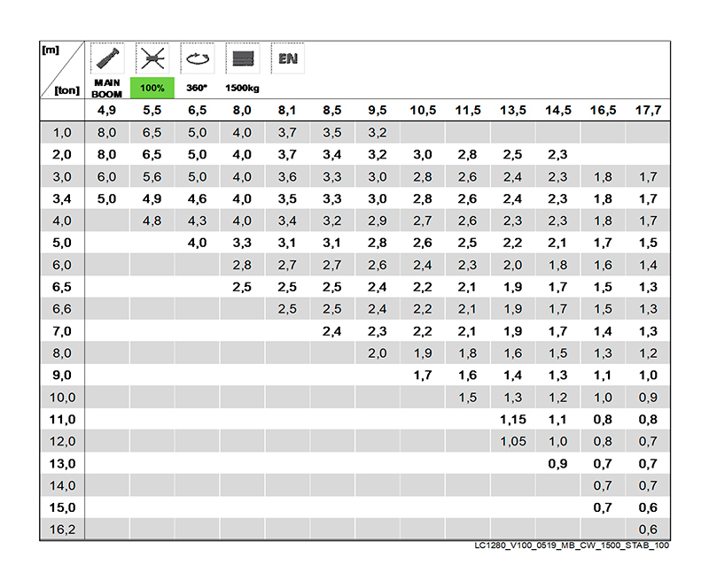
Task: Select the outrigger spread icon
Action: click(x=152, y=59)
